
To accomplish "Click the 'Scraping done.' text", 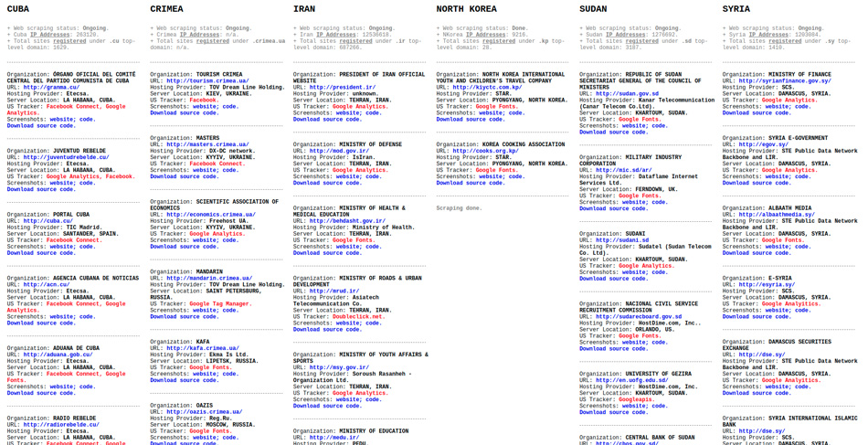I will [459, 208].
